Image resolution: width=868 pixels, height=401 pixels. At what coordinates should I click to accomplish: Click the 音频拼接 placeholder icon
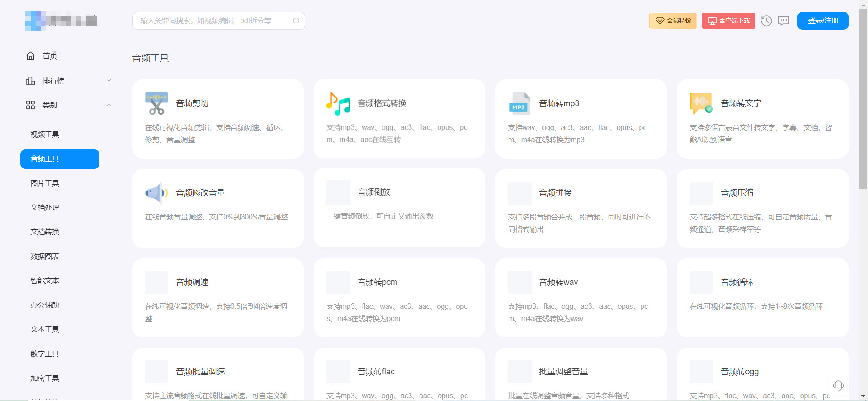520,193
